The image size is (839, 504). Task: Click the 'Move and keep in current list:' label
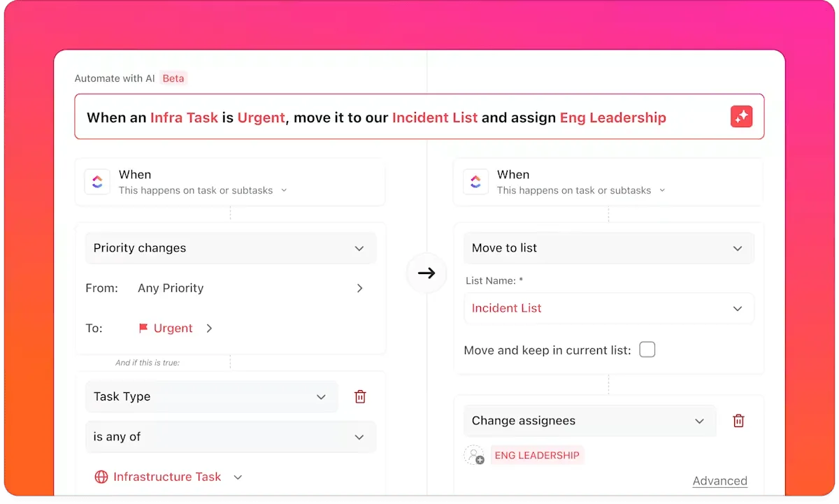(x=547, y=350)
